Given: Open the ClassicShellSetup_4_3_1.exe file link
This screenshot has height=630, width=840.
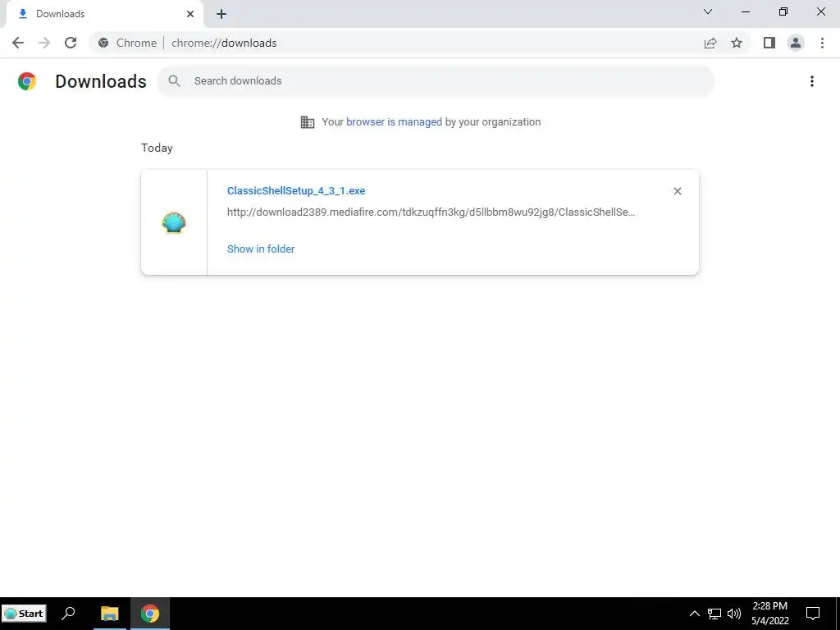Looking at the screenshot, I should (296, 190).
